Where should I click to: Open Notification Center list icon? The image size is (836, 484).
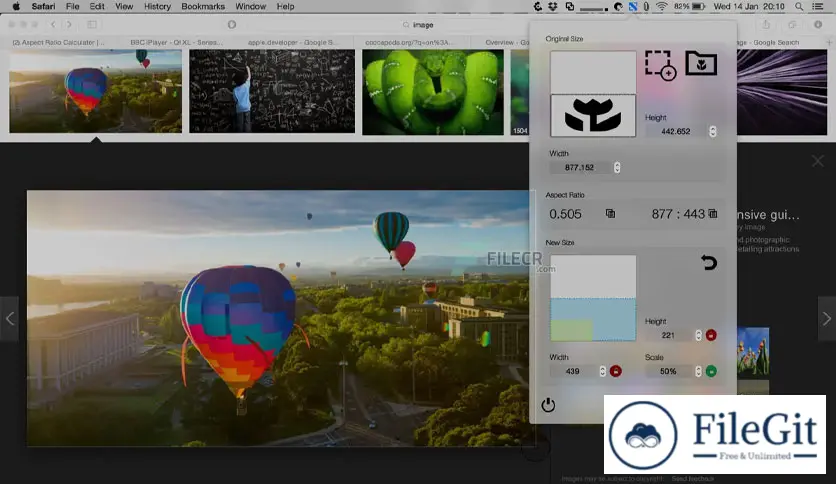coord(817,6)
